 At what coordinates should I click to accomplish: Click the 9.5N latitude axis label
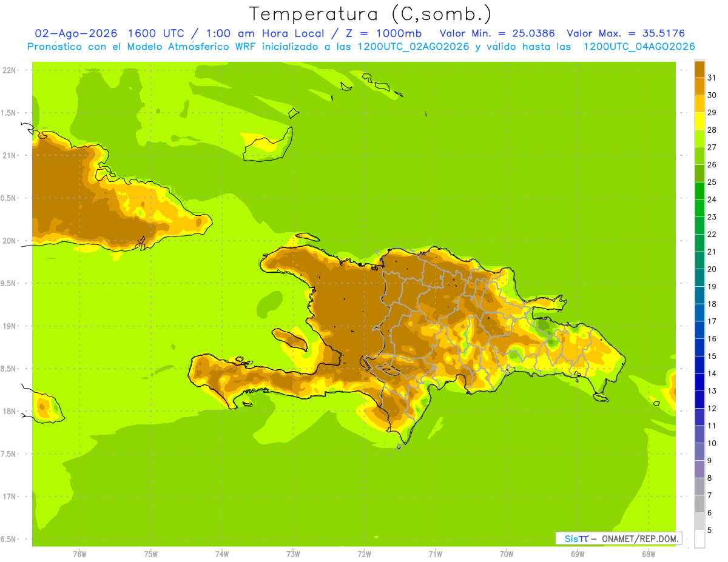tap(9, 283)
